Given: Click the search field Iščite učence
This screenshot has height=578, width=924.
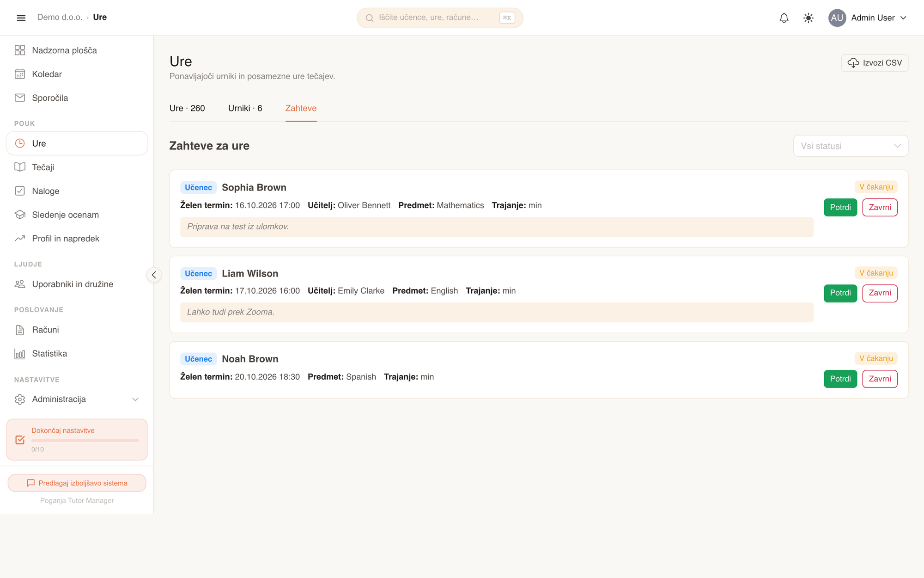Looking at the screenshot, I should click(x=440, y=18).
